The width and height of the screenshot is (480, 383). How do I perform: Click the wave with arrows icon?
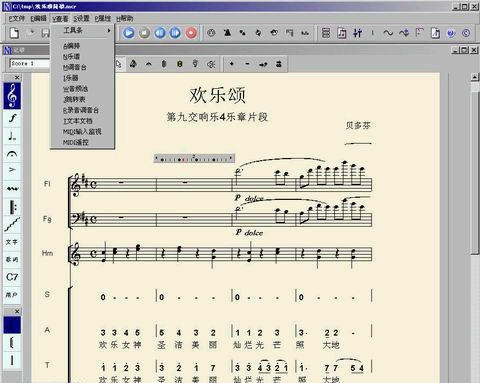[404, 33]
